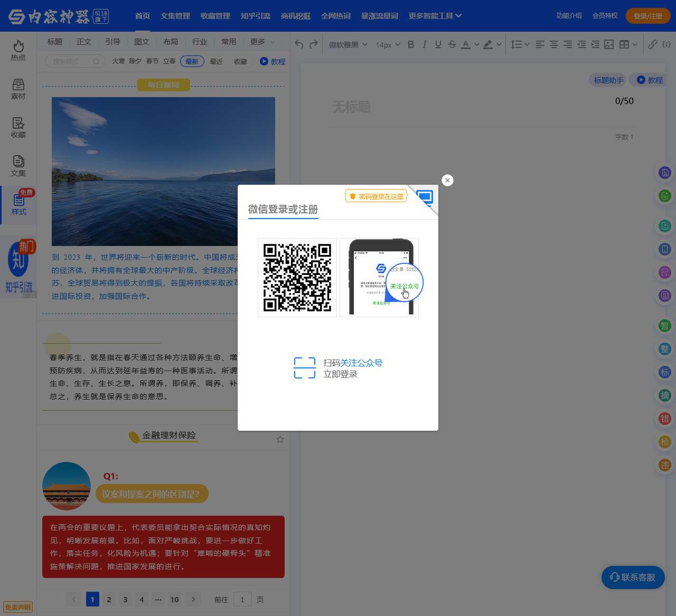Click the 密码登录在这里 password login tag

pos(376,196)
